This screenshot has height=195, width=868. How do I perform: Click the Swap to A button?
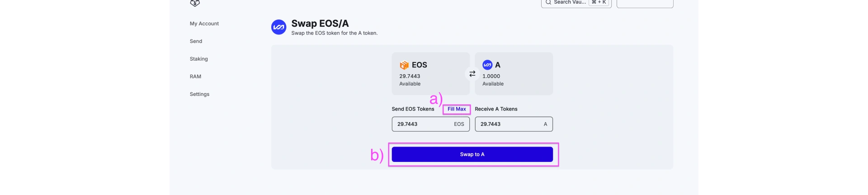tap(472, 154)
